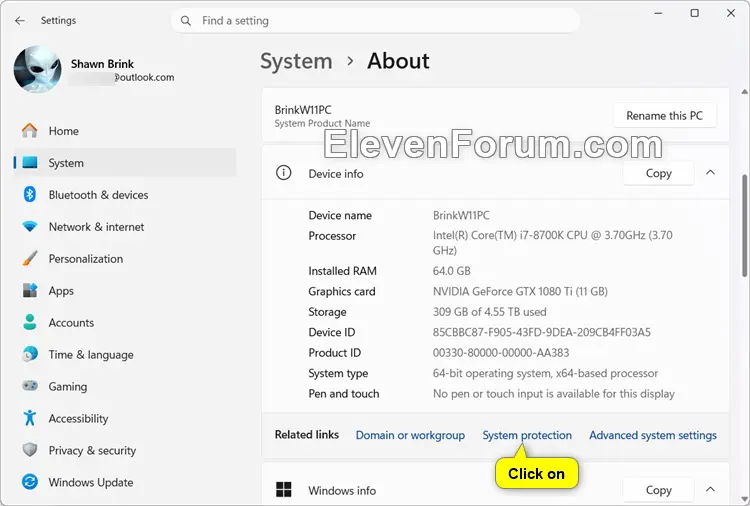The width and height of the screenshot is (750, 506).
Task: Copy the Windows info details
Action: click(659, 490)
